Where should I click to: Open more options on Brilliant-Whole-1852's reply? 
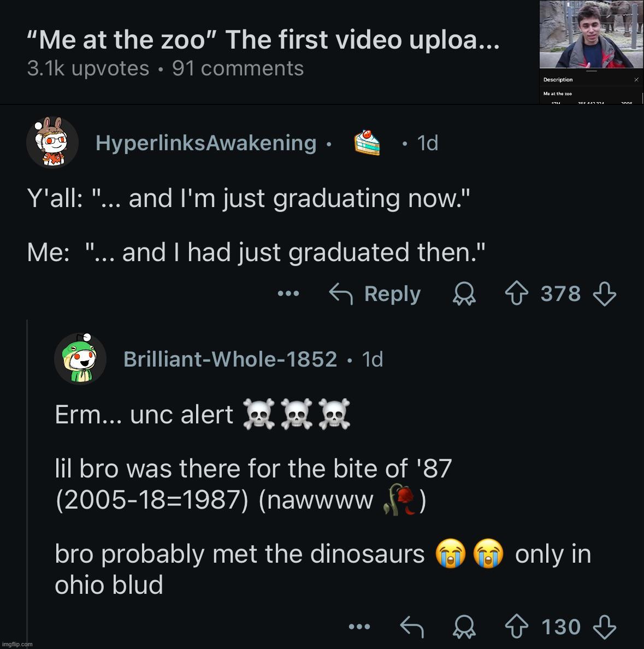[359, 627]
